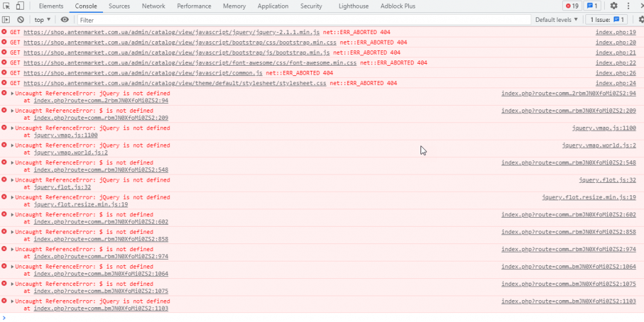Expand the $ error with stack line :548
This screenshot has width=644, height=322.
(12, 163)
